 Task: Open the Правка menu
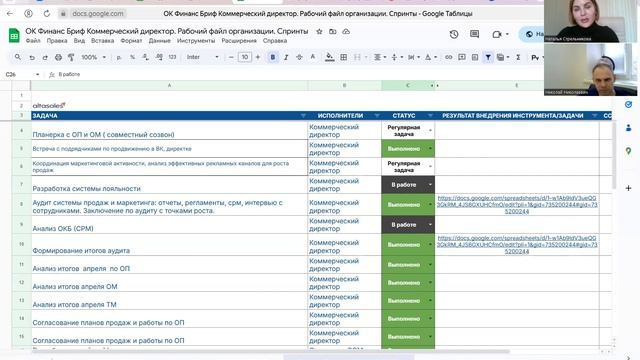(x=57, y=41)
